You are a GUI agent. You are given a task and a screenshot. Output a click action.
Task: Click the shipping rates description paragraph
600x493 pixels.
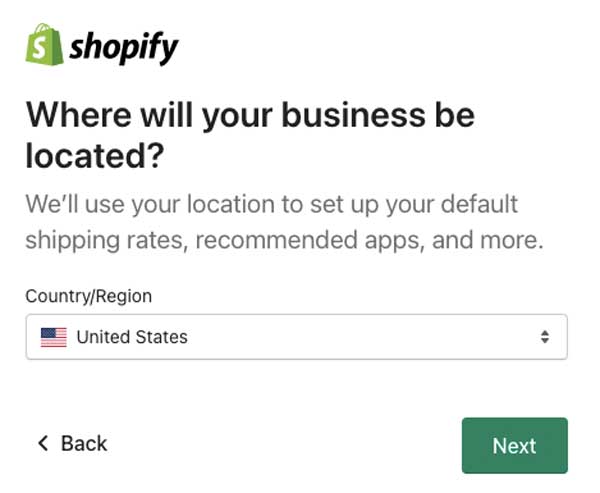point(284,222)
